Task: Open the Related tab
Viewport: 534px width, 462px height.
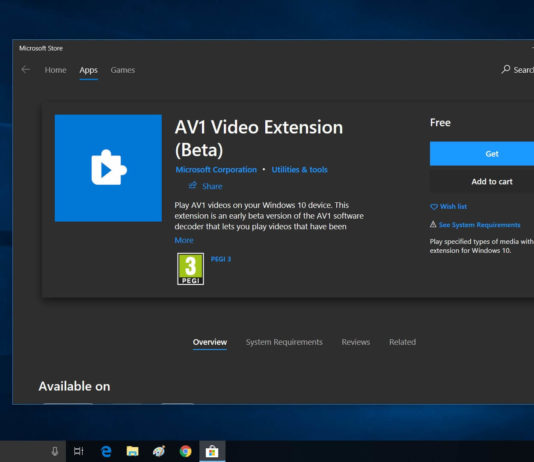Action: tap(402, 342)
